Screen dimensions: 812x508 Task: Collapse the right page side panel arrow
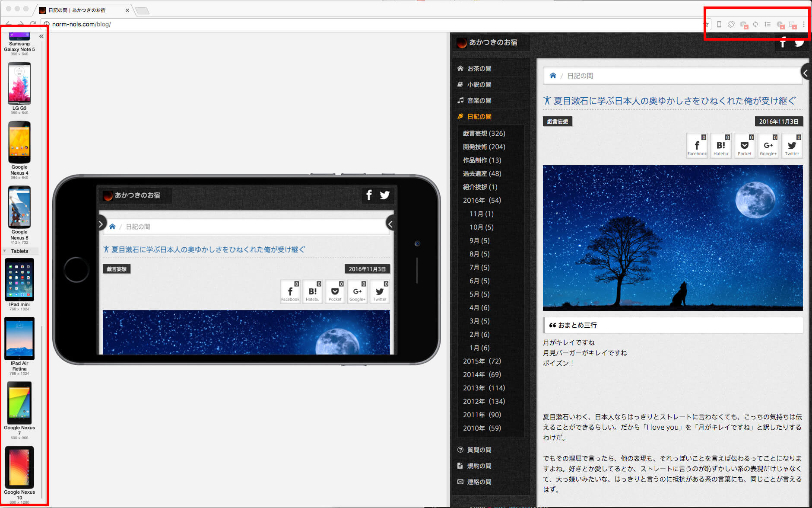click(806, 73)
